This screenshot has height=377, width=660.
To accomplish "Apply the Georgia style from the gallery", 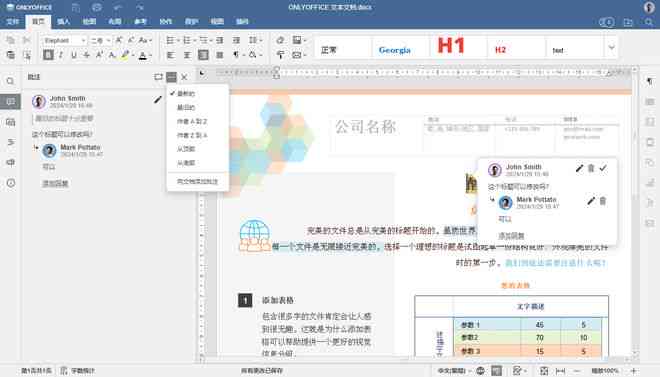I will pos(400,47).
